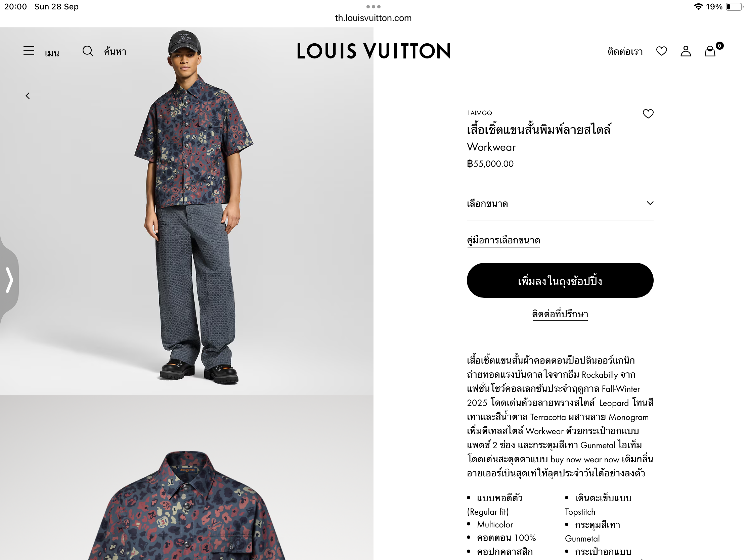Open the hamburger menu icon

pos(29,51)
